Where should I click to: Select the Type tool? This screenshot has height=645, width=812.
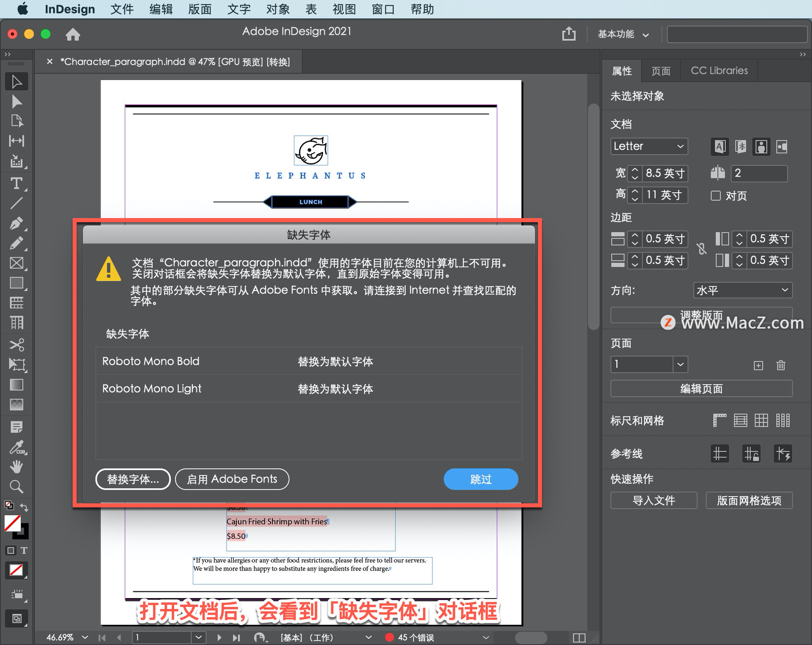pyautogui.click(x=16, y=183)
